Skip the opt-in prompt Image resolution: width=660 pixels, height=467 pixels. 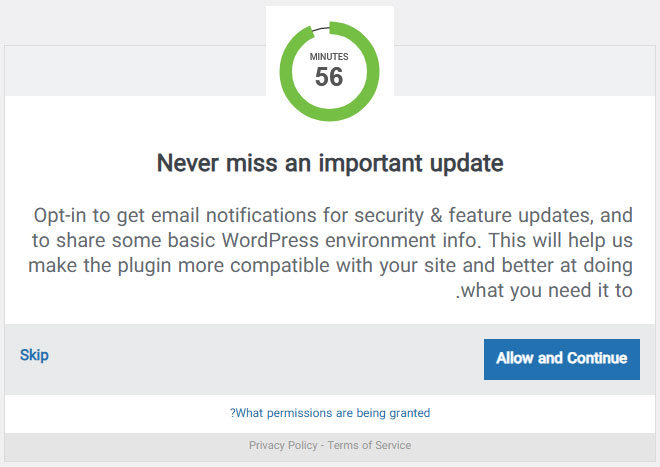tap(34, 355)
